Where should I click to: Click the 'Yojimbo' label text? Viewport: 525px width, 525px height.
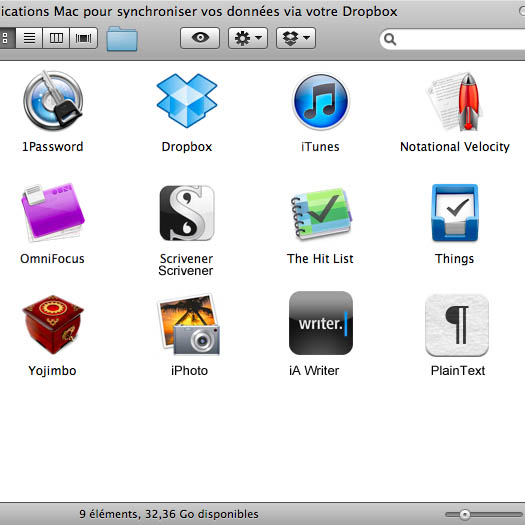52,371
